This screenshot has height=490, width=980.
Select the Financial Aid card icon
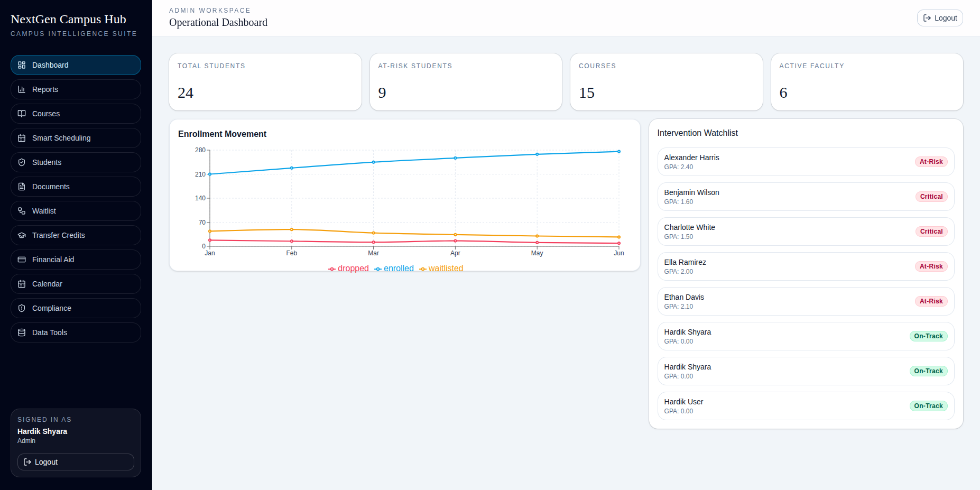[22, 260]
